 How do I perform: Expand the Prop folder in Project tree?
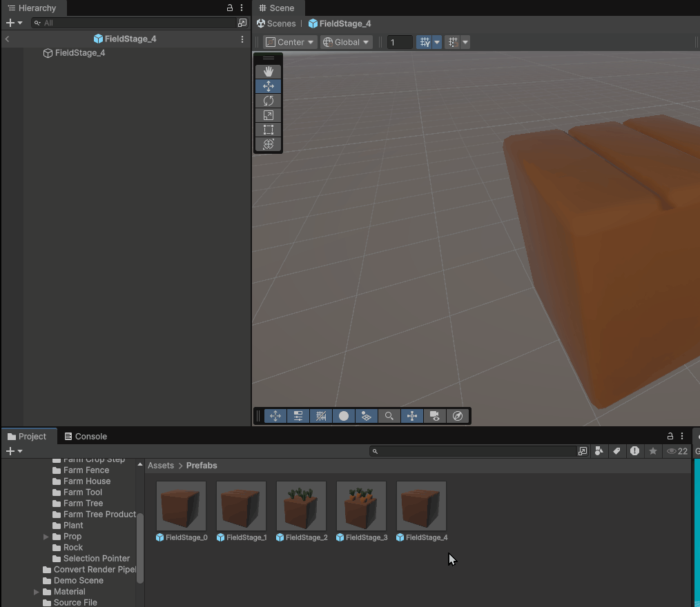click(46, 537)
